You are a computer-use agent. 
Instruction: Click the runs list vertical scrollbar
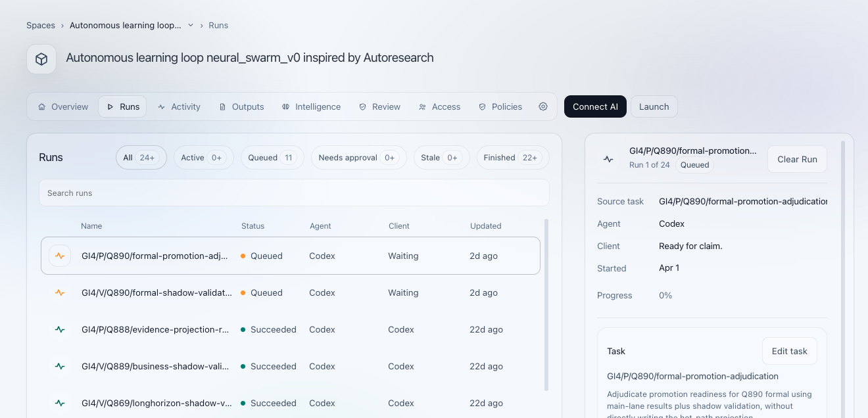tap(546, 305)
